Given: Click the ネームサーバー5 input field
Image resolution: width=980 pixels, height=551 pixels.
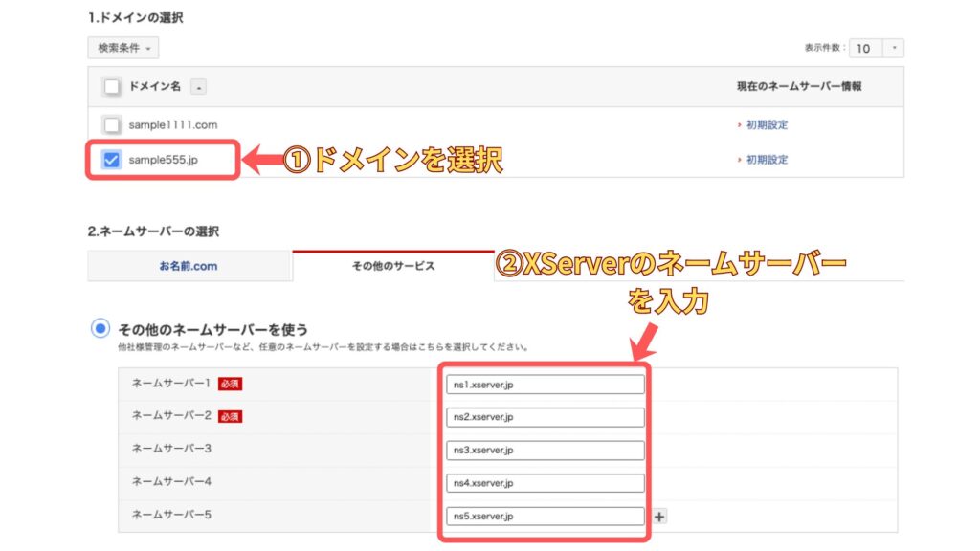Looking at the screenshot, I should tap(546, 517).
